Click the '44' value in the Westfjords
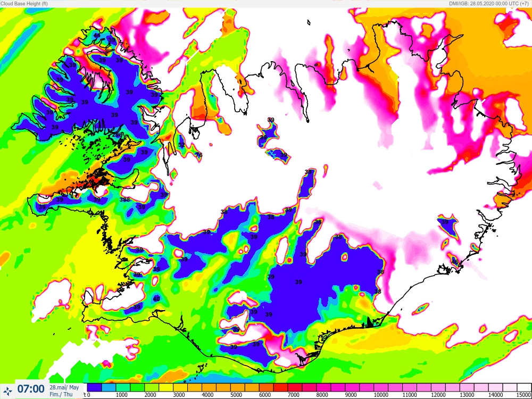 pos(97,35)
